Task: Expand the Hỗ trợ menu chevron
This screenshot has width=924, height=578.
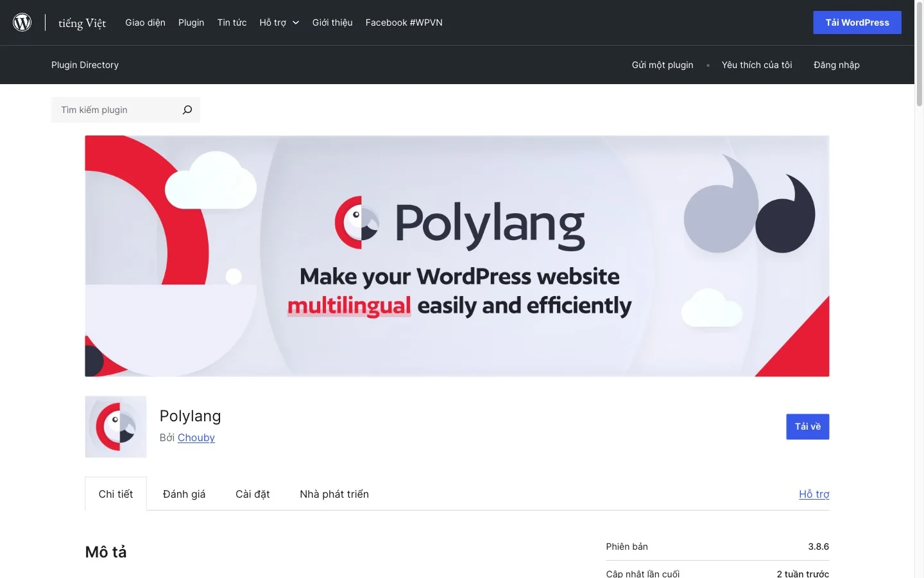Action: (296, 22)
